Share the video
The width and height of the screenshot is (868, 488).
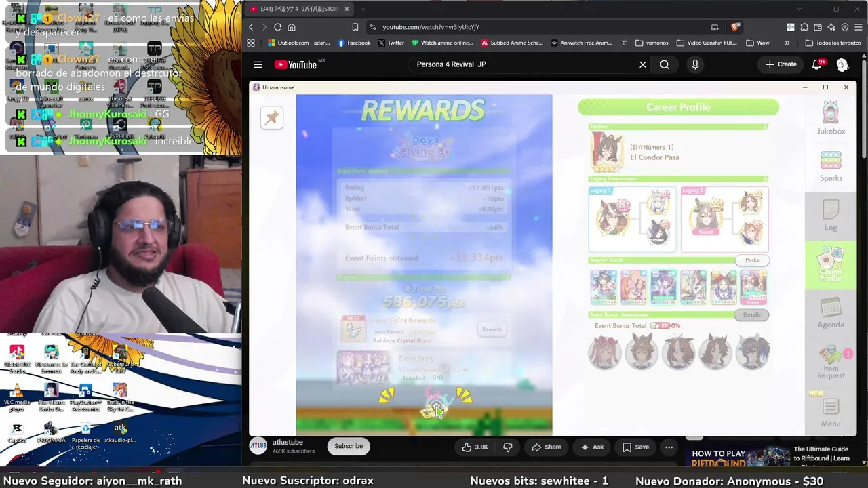pyautogui.click(x=547, y=447)
